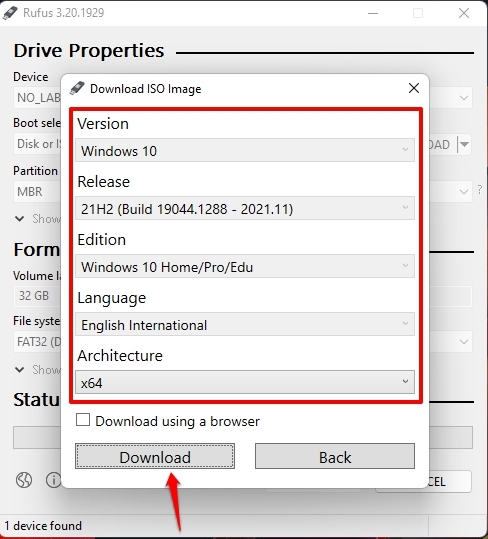Open the language globe icon in Rufus
The width and height of the screenshot is (488, 539).
click(24, 480)
